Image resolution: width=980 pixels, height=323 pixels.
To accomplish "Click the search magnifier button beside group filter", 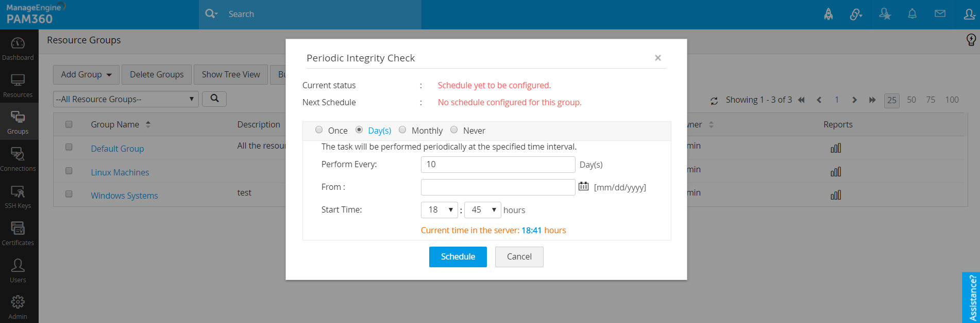I will tap(214, 99).
